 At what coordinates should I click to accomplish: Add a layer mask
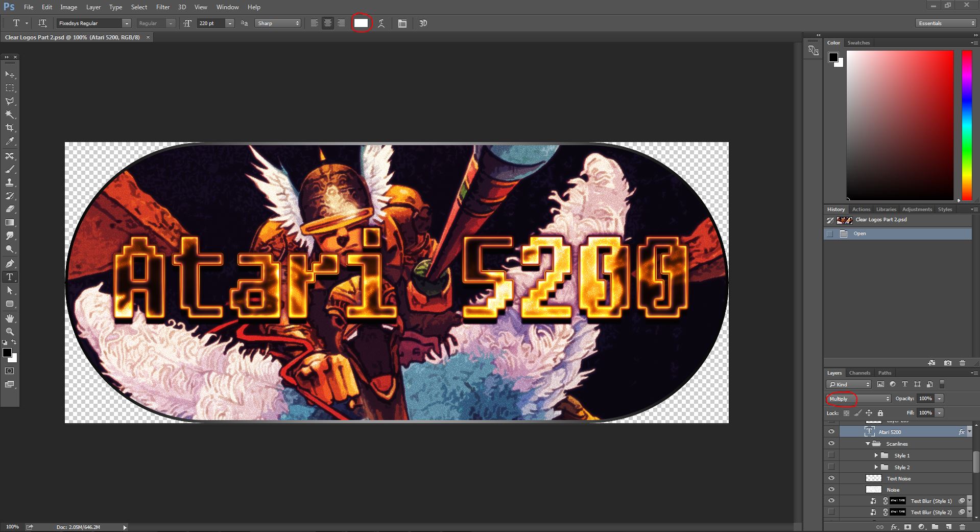coord(907,526)
